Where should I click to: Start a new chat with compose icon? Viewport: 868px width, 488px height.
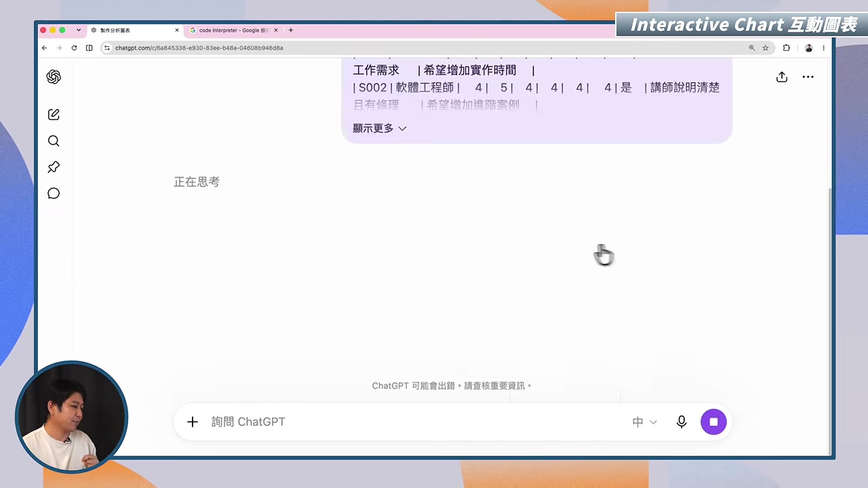(x=54, y=115)
